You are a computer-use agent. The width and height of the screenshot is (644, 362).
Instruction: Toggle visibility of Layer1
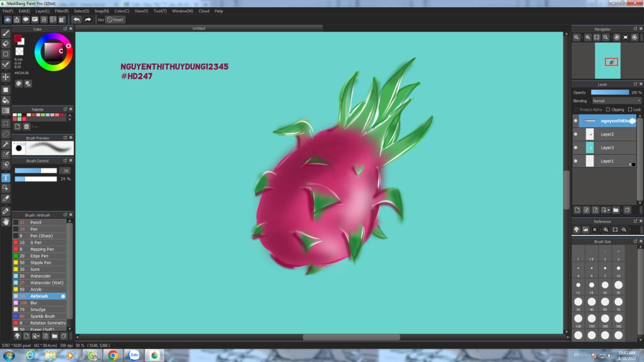tap(575, 161)
